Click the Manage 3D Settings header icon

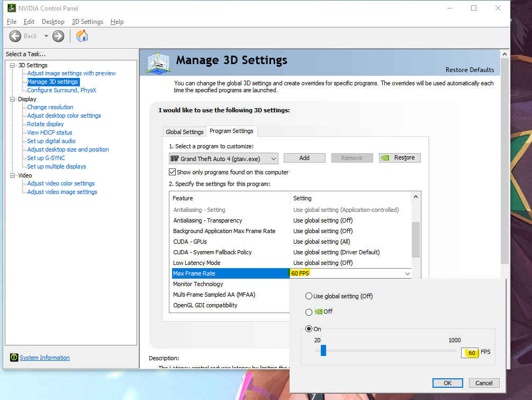click(x=158, y=63)
